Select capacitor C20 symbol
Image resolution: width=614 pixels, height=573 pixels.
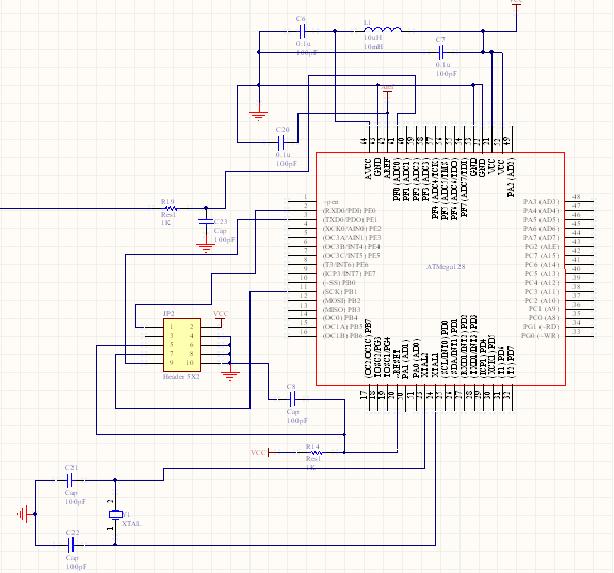point(282,142)
